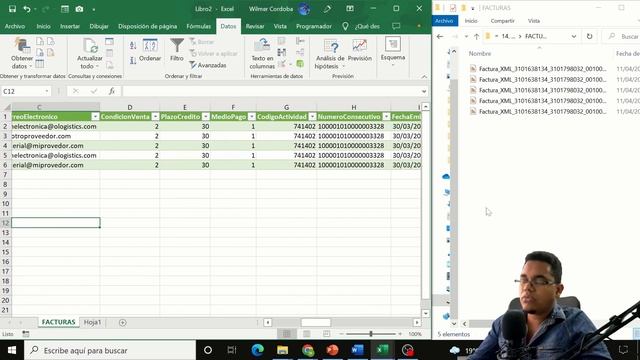Open the comments icon in Excel title area
This screenshot has width=640, height=360.
(396, 26)
